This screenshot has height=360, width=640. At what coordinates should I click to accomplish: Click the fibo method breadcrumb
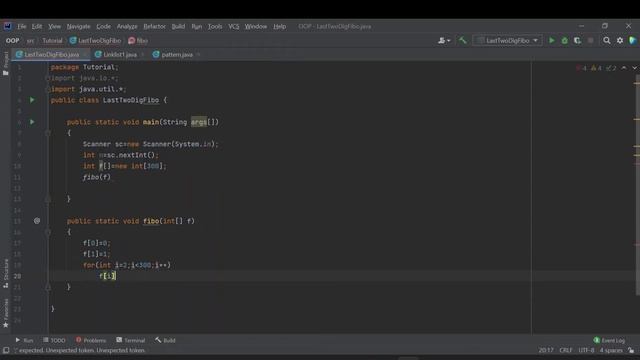(138, 41)
